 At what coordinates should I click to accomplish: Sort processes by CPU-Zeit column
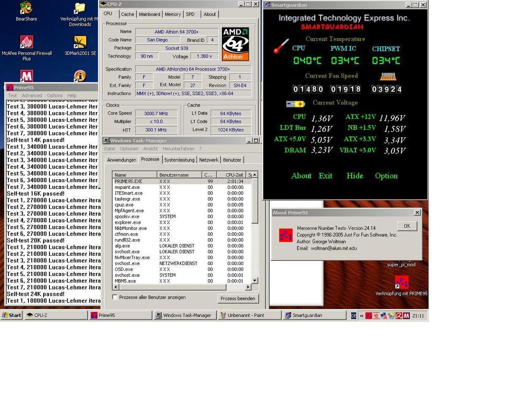pyautogui.click(x=231, y=175)
